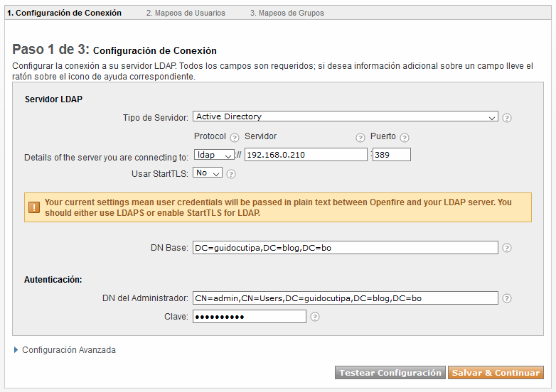Click the orange warning exclamation icon

tap(34, 207)
